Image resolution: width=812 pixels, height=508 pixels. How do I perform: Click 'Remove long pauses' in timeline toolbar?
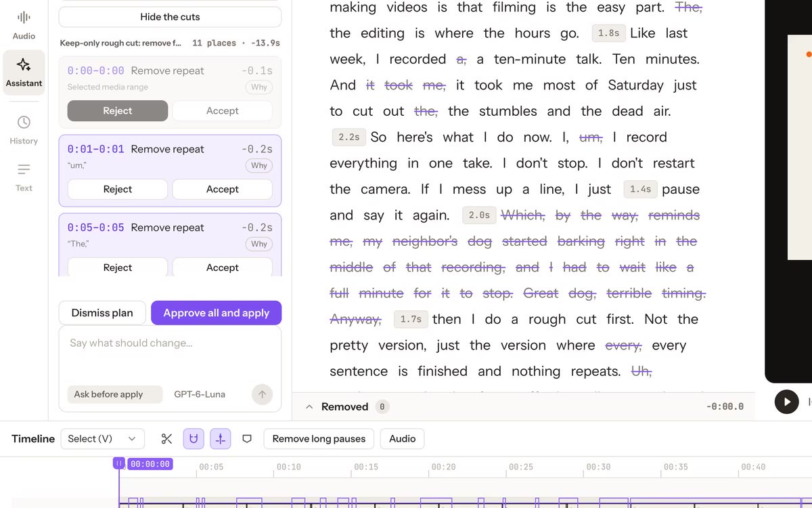[x=319, y=439]
